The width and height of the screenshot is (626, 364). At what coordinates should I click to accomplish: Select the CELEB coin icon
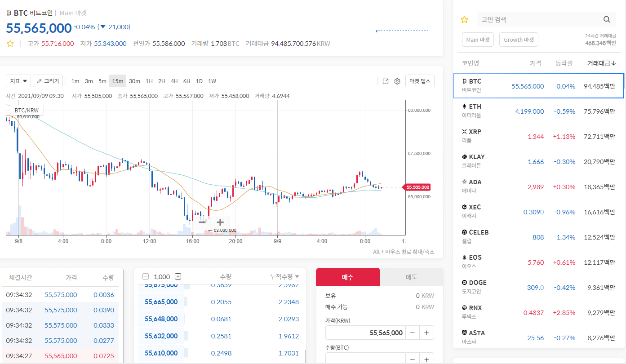click(x=465, y=232)
